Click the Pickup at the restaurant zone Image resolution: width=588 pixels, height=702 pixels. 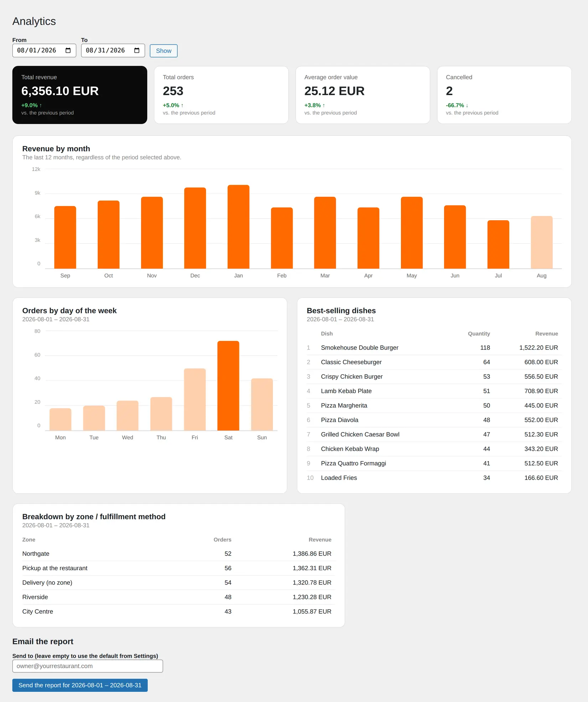[x=55, y=568]
